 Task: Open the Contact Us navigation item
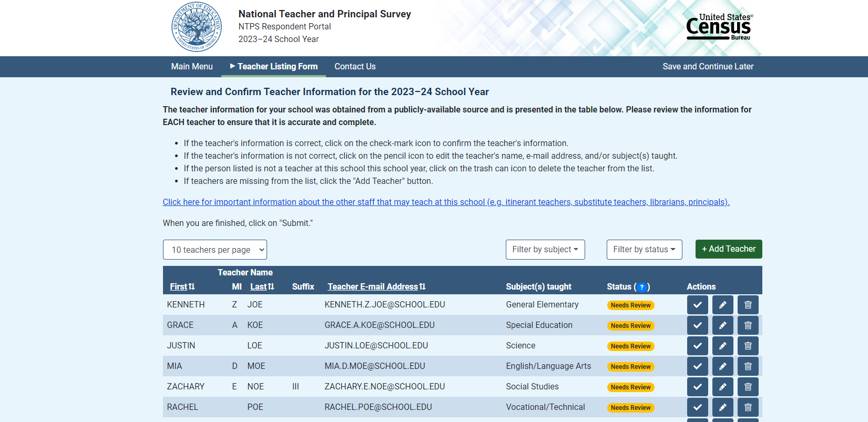tap(355, 67)
